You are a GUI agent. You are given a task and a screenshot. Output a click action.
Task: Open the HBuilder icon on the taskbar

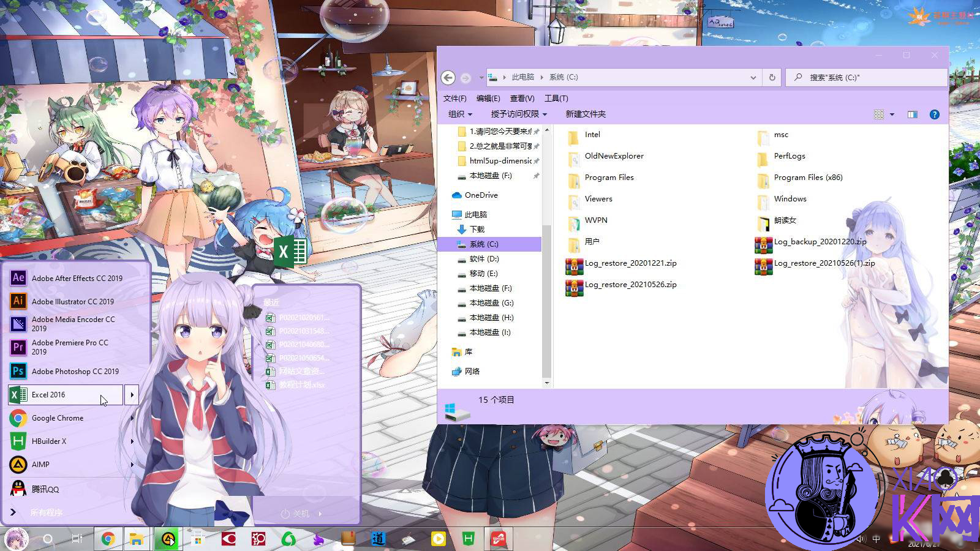pyautogui.click(x=467, y=539)
